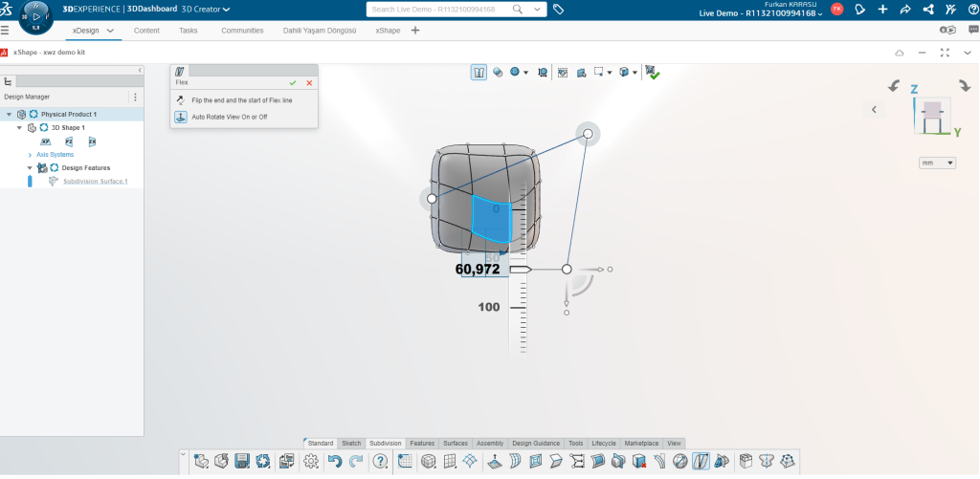Click the Save icon in bottom toolbar
The image size is (980, 479).
[x=242, y=461]
